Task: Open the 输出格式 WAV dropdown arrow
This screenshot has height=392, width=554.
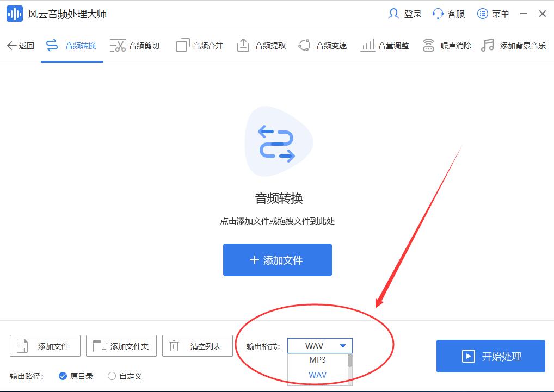Action: pos(343,346)
